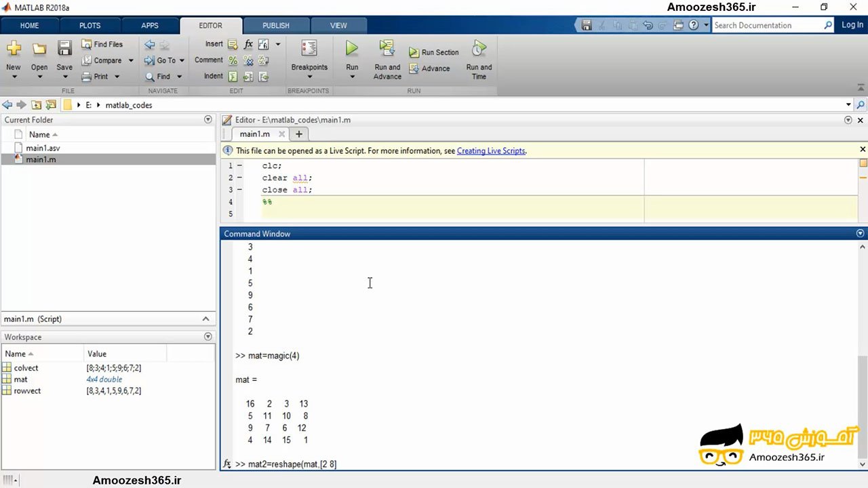Expand the Print dropdown arrow

(x=117, y=77)
